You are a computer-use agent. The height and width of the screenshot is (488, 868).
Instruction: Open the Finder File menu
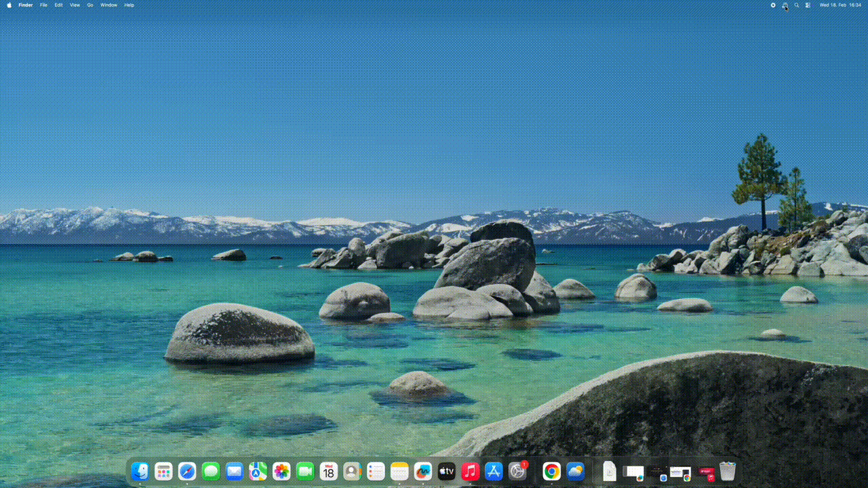[43, 5]
